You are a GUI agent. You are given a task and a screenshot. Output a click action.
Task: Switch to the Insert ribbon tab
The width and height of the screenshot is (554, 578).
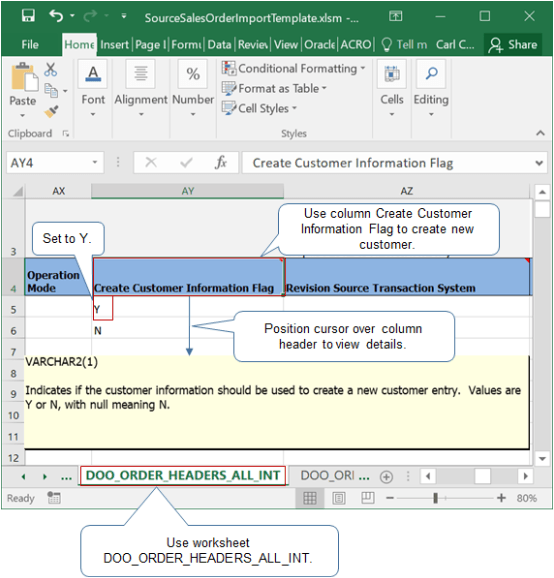pyautogui.click(x=114, y=45)
